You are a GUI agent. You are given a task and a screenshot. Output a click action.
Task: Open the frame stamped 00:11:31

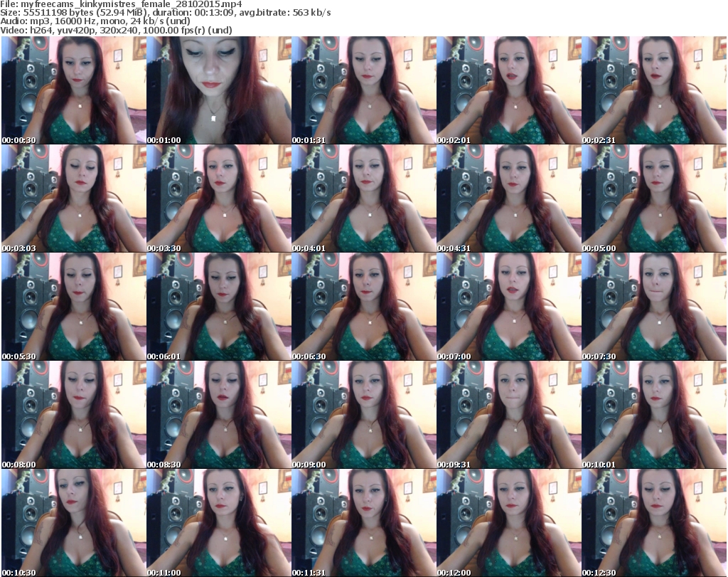(363, 523)
